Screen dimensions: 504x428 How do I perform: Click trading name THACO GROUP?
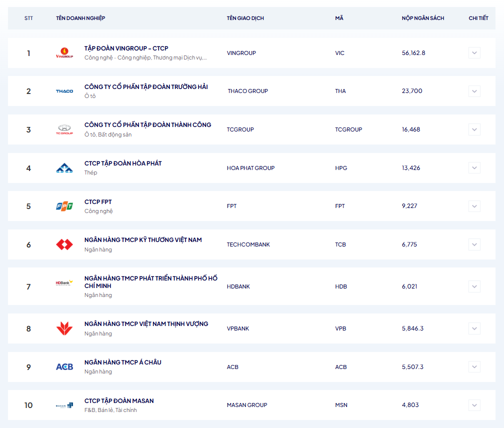248,91
